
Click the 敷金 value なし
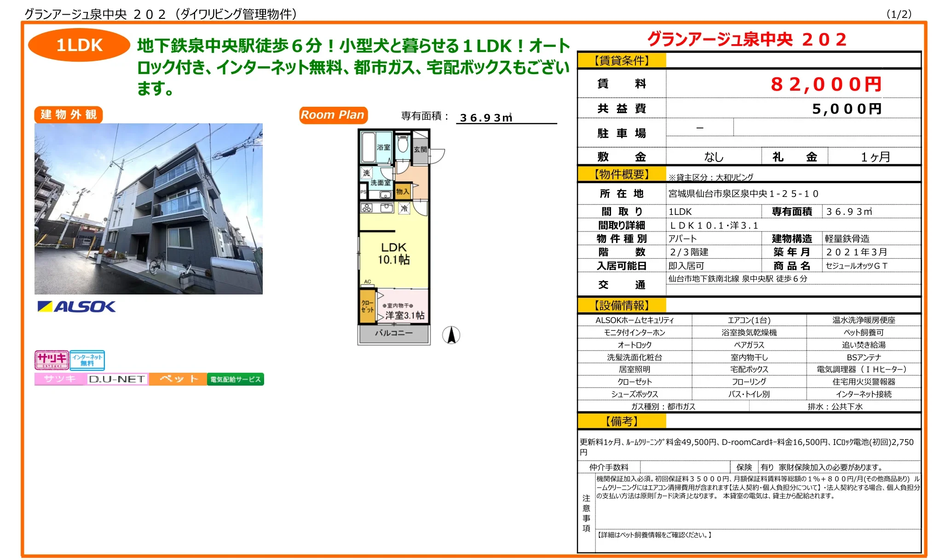click(x=714, y=157)
